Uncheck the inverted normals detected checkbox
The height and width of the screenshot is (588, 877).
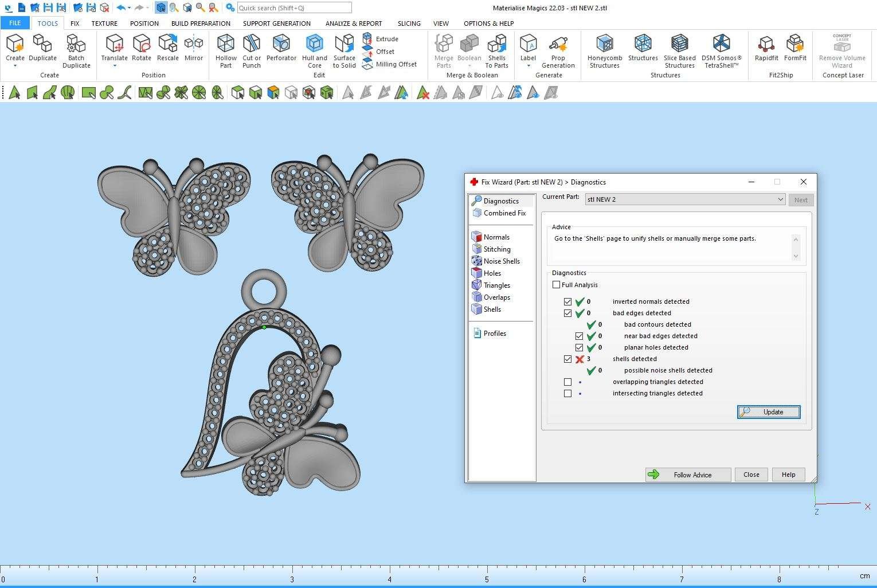coord(567,301)
